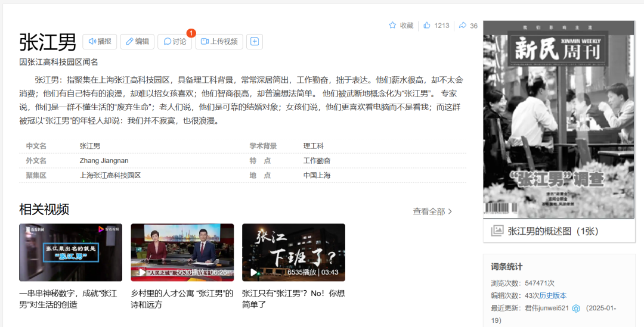
Task: Click the 中文名 field label
Action: click(x=36, y=146)
